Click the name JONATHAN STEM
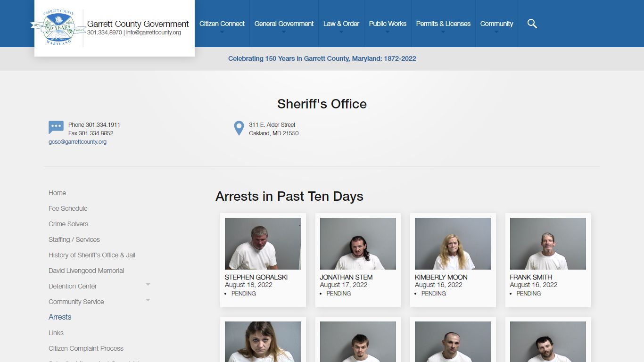The width and height of the screenshot is (644, 362). point(346,277)
